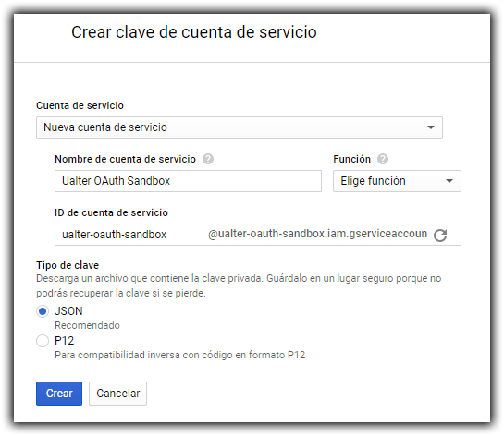The height and width of the screenshot is (436, 504).
Task: Click the help icon next to Nombre de cuenta de servicio
Action: point(208,159)
